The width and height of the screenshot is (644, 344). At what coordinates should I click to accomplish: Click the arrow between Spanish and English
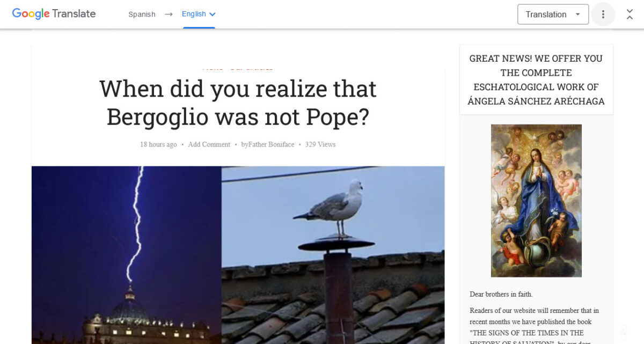(x=169, y=14)
